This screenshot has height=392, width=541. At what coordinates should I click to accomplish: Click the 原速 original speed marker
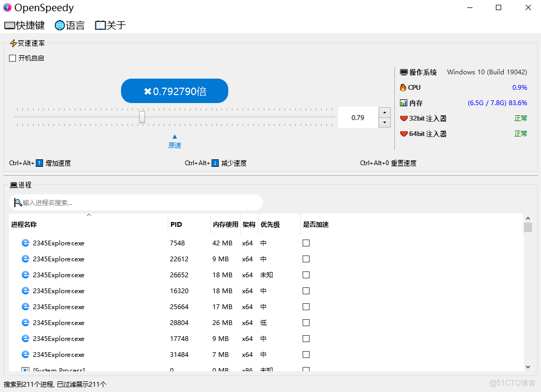[175, 142]
